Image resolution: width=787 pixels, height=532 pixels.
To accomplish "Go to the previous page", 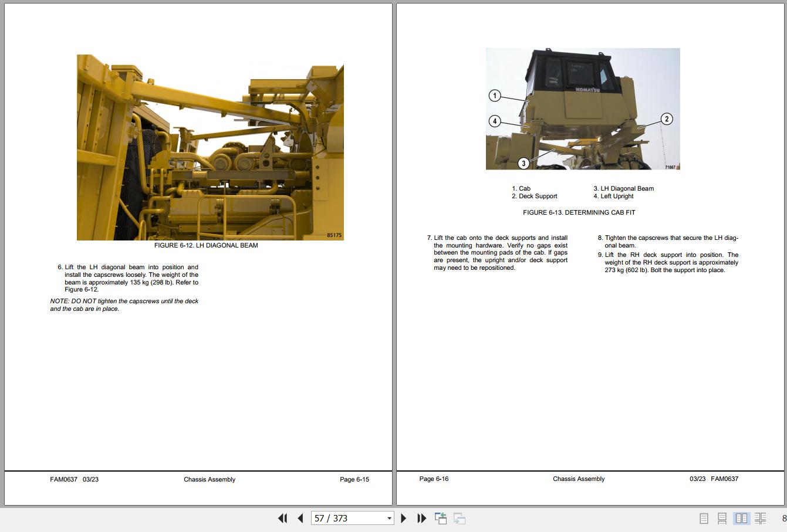I will click(300, 518).
